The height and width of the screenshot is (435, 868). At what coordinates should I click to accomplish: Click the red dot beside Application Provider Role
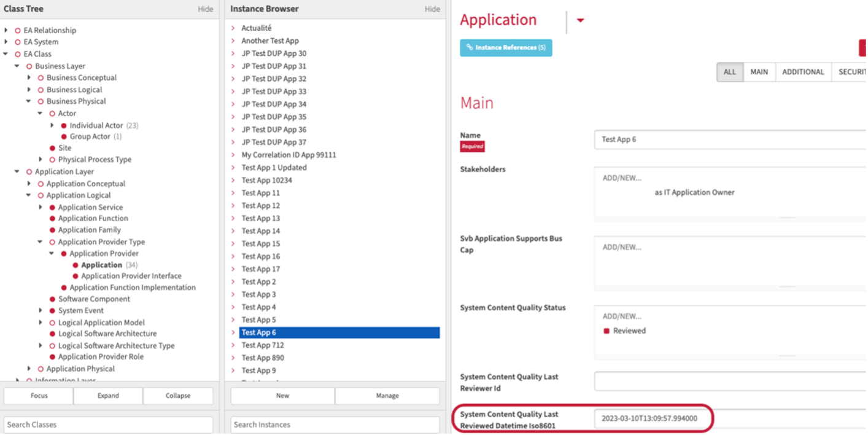click(x=52, y=357)
